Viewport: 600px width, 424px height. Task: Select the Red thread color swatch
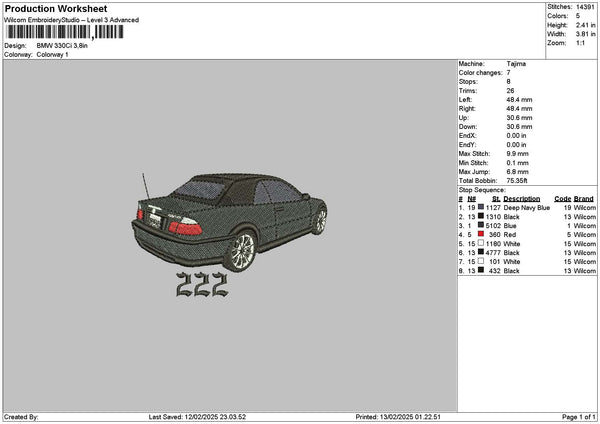(481, 235)
